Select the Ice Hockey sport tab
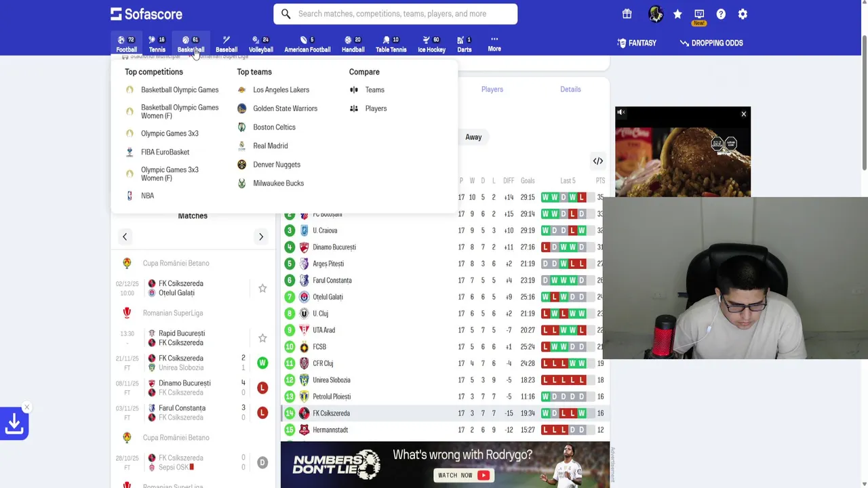The width and height of the screenshot is (868, 488). [x=431, y=44]
